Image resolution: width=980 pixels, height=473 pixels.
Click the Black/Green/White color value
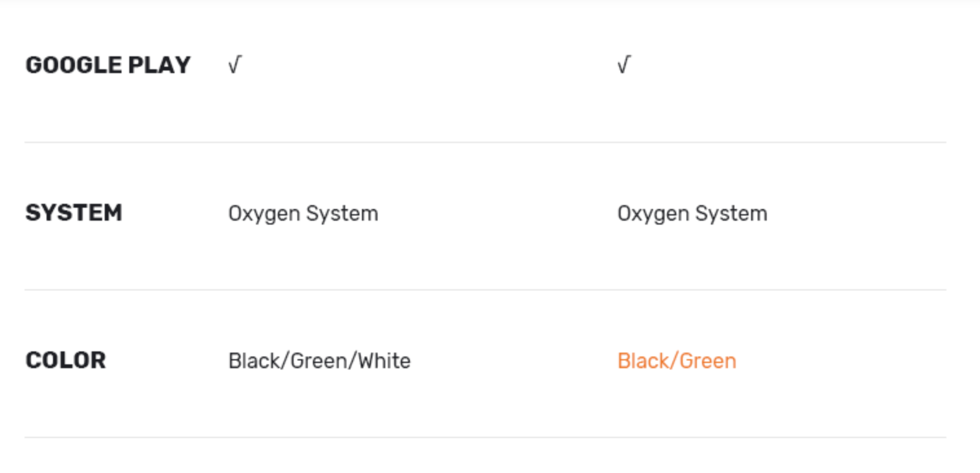pos(319,360)
